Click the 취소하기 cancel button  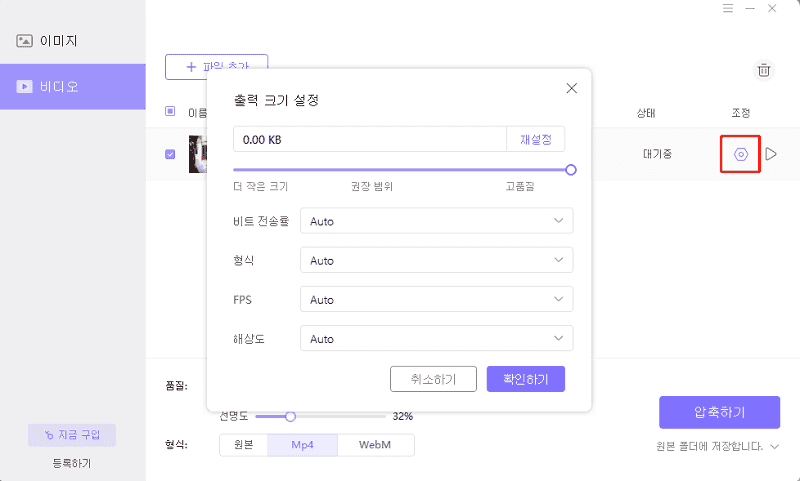434,379
